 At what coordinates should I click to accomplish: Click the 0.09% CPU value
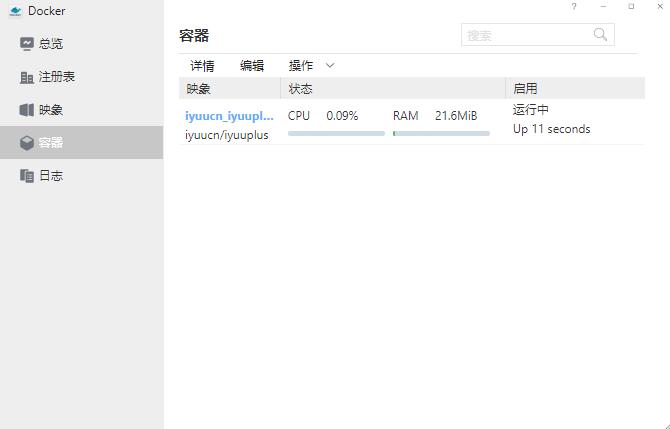[342, 116]
